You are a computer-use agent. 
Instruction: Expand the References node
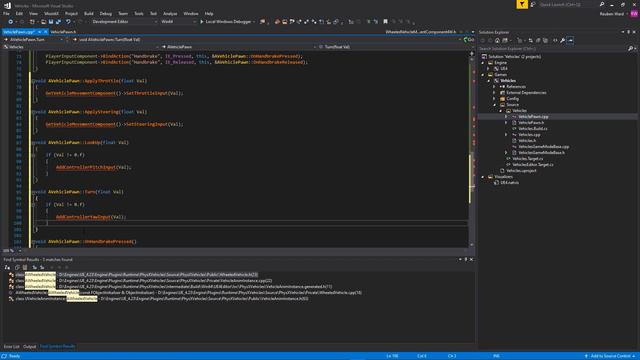coord(495,87)
